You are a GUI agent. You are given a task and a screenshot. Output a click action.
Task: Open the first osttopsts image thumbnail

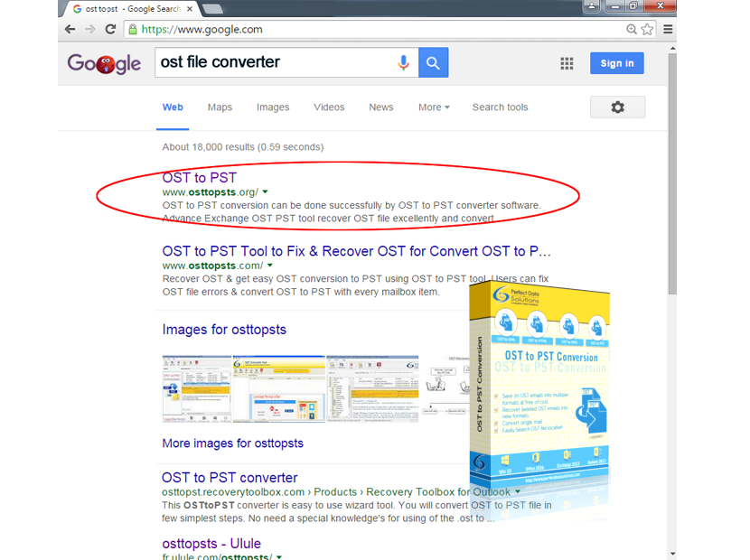click(197, 388)
